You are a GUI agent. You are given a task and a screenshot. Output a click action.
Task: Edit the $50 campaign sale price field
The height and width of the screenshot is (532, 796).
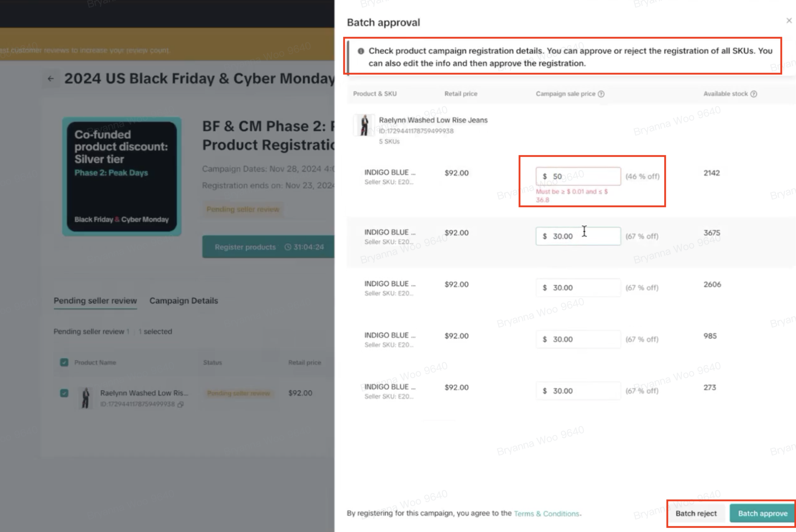pyautogui.click(x=582, y=176)
